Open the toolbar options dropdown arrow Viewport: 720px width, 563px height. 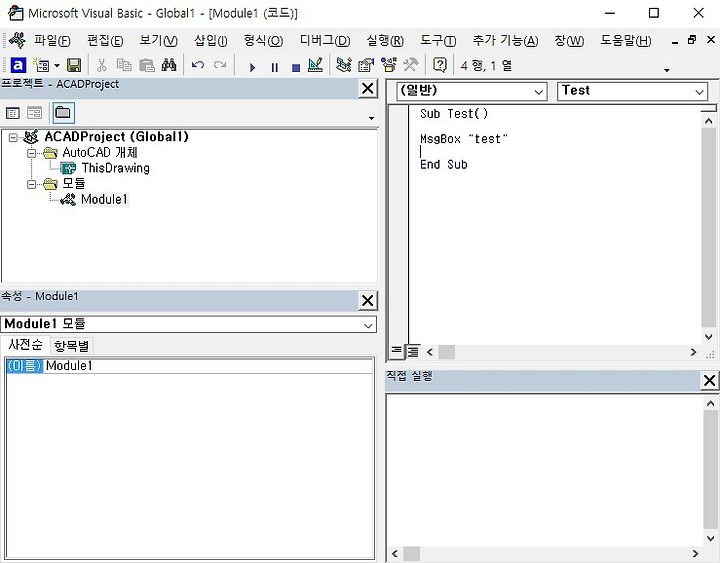coord(667,70)
